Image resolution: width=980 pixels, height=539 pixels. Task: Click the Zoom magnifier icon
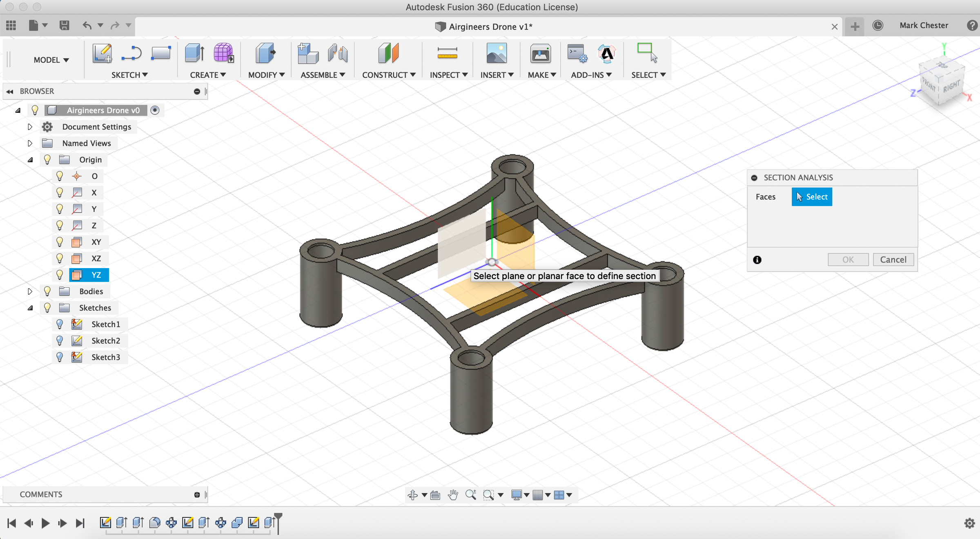(471, 494)
